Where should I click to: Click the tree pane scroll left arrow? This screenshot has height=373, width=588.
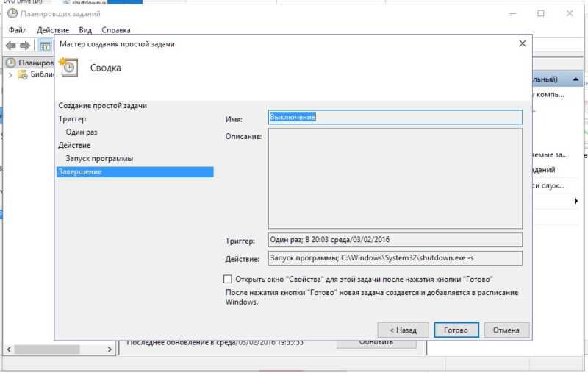[9, 349]
